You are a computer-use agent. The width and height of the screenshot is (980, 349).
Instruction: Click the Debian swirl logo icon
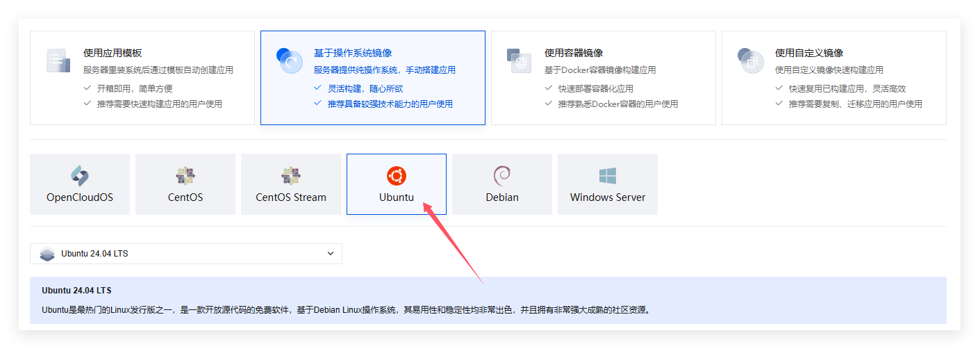tap(502, 175)
